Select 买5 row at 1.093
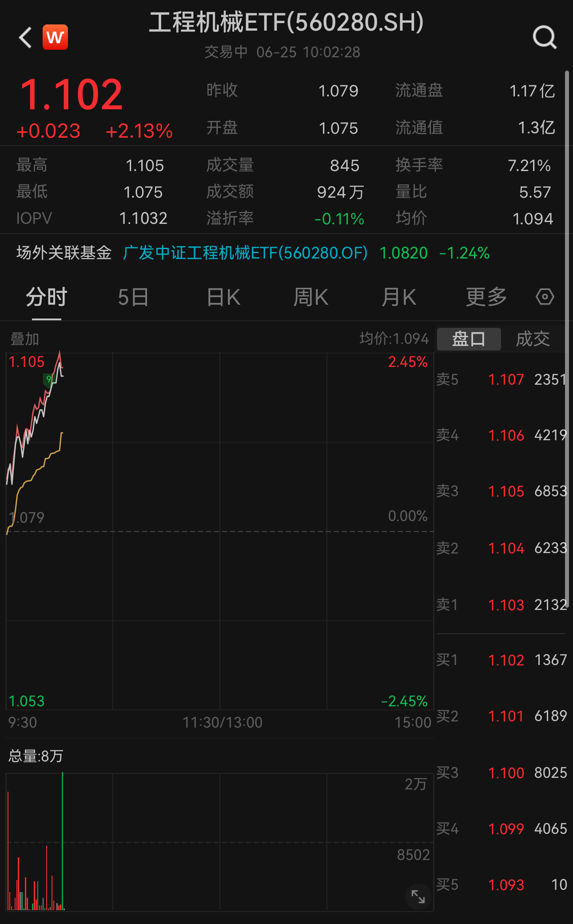The width and height of the screenshot is (573, 924). [502, 885]
